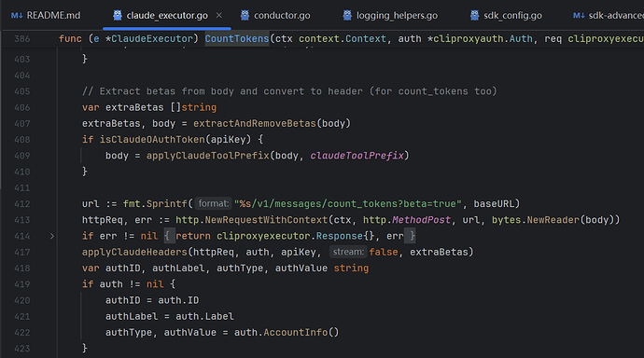The height and width of the screenshot is (358, 644).
Task: Click auth.Label on line 421
Action: pyautogui.click(x=204, y=316)
